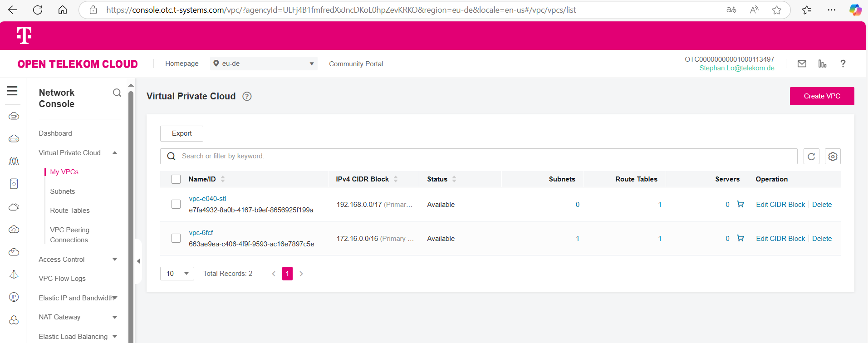Select all VPCs checkbox in header
Screen dimensions: 868x343
176,179
